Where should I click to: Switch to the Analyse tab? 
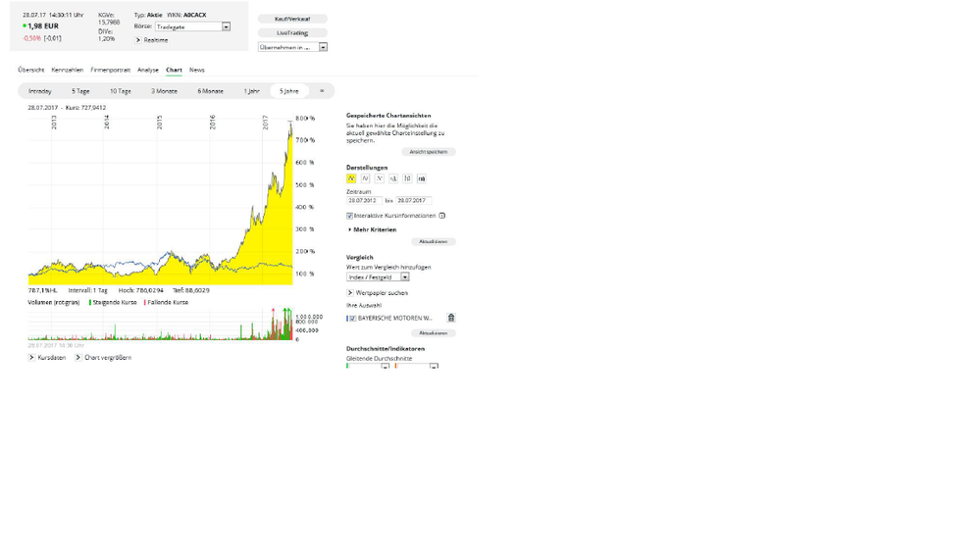148,70
